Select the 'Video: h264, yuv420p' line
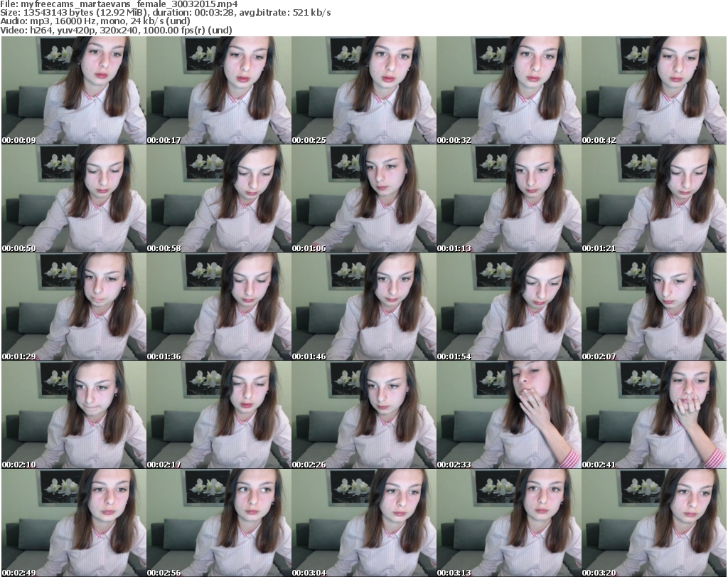This screenshot has height=577, width=728. [116, 30]
